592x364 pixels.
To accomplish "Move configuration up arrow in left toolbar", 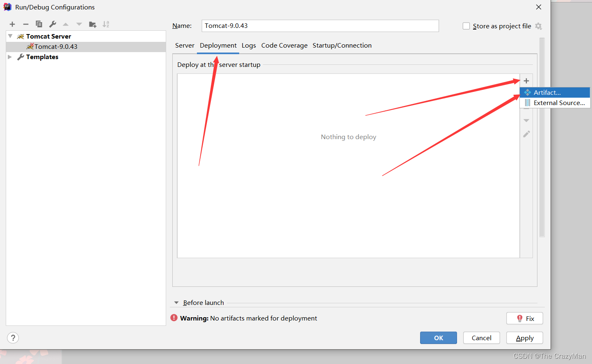I will [x=66, y=24].
